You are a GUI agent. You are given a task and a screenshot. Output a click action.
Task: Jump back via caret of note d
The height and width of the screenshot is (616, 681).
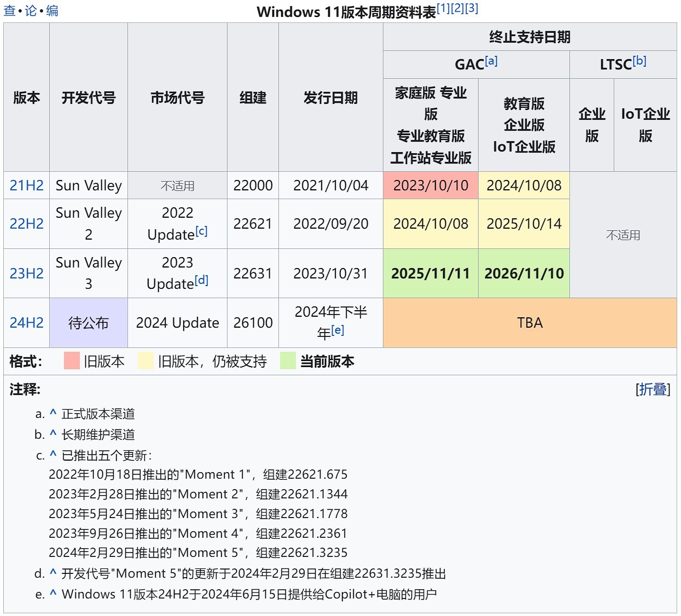coord(53,573)
